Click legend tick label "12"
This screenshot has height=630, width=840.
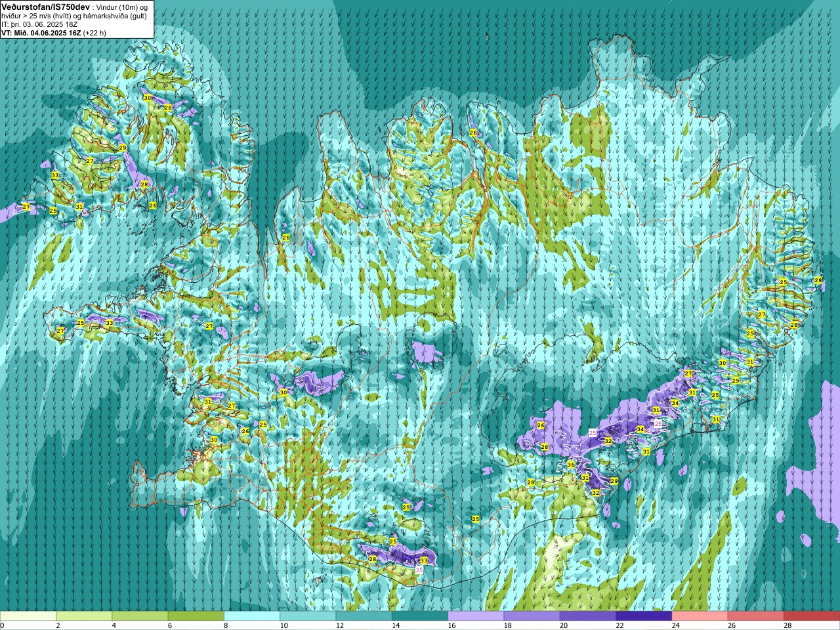[340, 625]
